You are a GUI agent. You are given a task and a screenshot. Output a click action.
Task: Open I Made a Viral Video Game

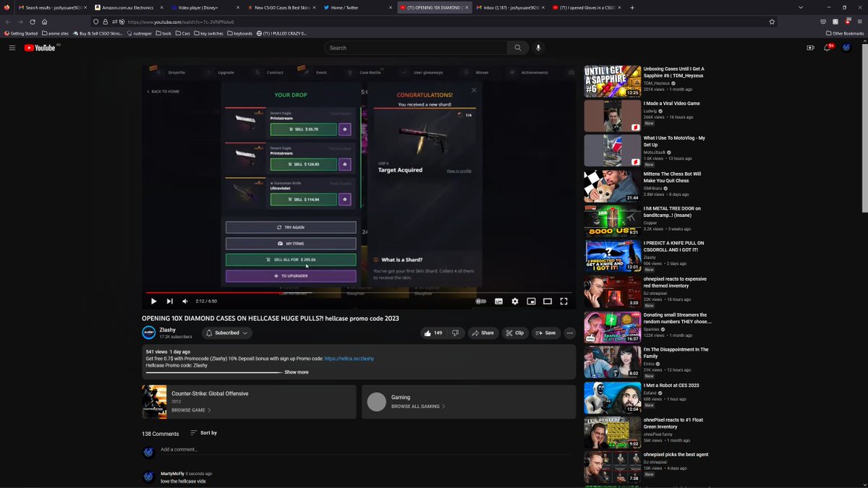pyautogui.click(x=671, y=103)
